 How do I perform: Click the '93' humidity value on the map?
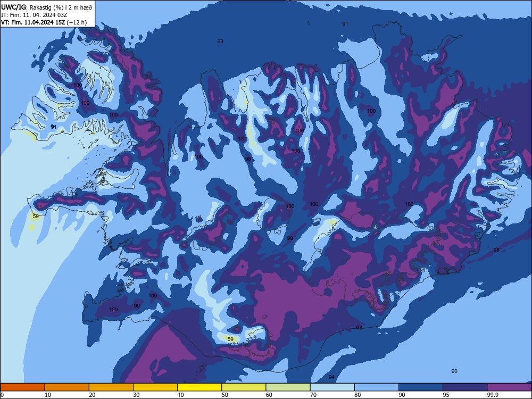click(220, 41)
